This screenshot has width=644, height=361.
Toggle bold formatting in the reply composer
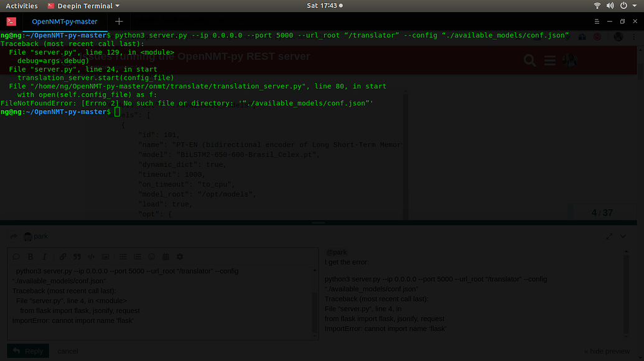point(30,256)
